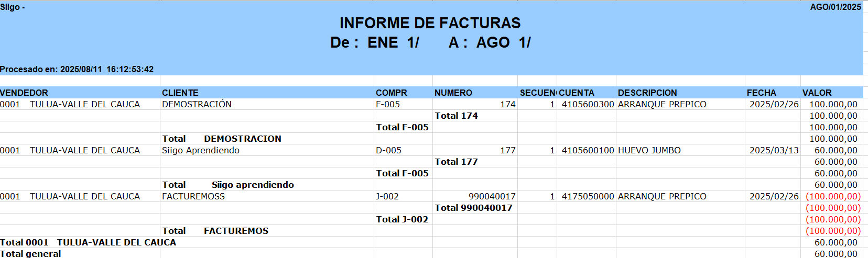The image size is (868, 258).
Task: Click the date cell 2025/03/13
Action: pyautogui.click(x=774, y=150)
